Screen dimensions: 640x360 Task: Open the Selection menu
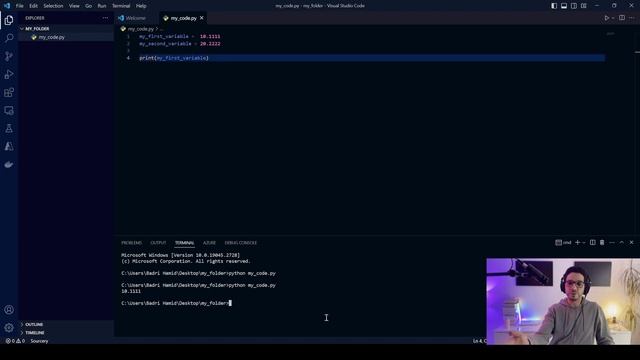click(x=53, y=6)
